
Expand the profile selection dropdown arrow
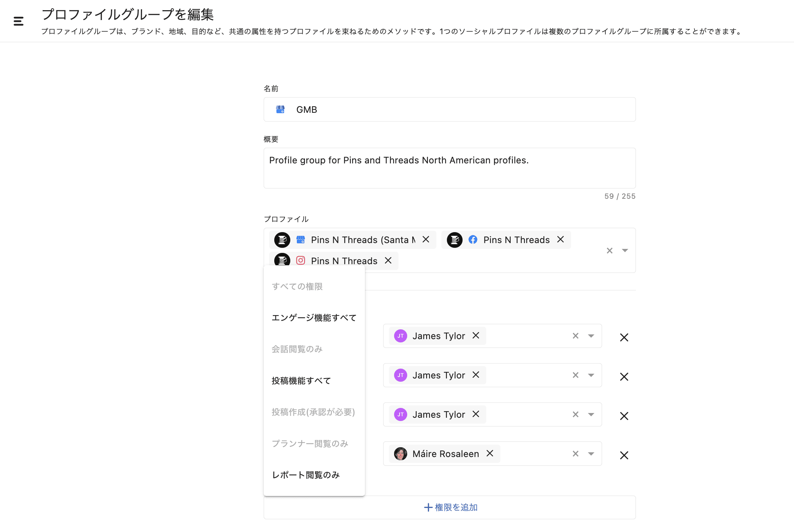[625, 251]
